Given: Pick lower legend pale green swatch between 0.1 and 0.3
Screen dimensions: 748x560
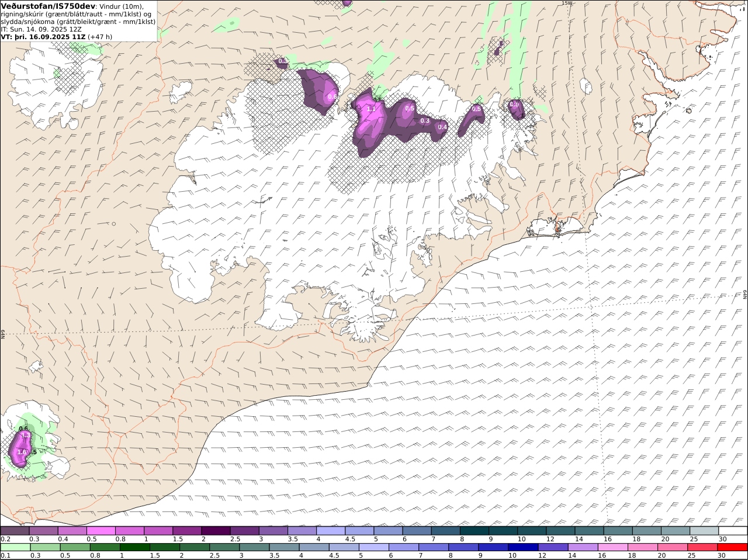Looking at the screenshot, I should tap(15, 548).
